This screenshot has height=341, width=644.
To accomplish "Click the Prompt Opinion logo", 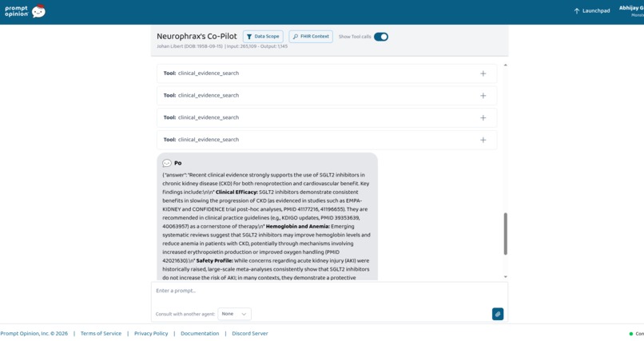I will pyautogui.click(x=25, y=11).
